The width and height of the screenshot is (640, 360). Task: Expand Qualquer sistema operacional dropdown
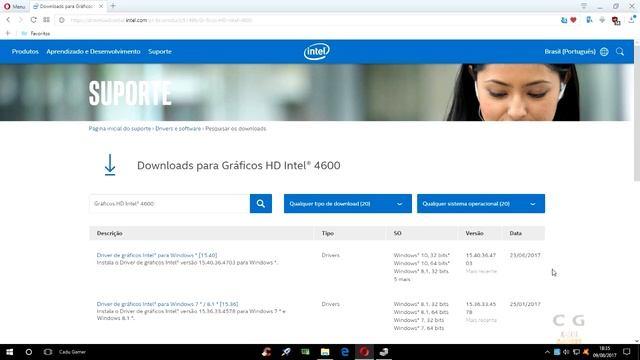[481, 203]
